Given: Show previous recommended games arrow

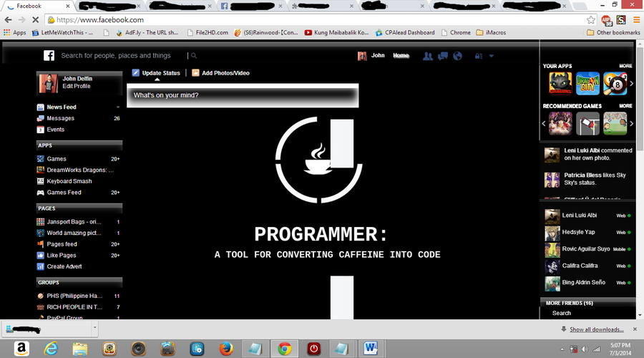Looking at the screenshot, I should click(544, 123).
